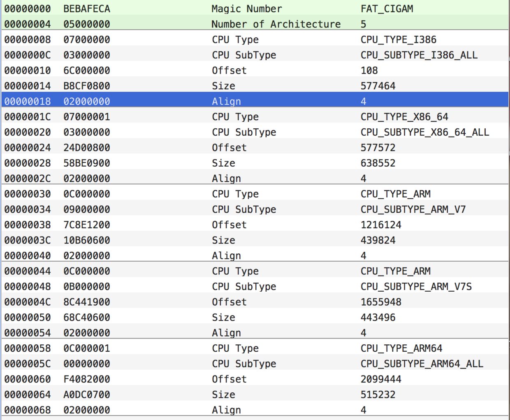This screenshot has height=420, width=510.
Task: Click the 09000000 data cell
Action: pos(86,209)
